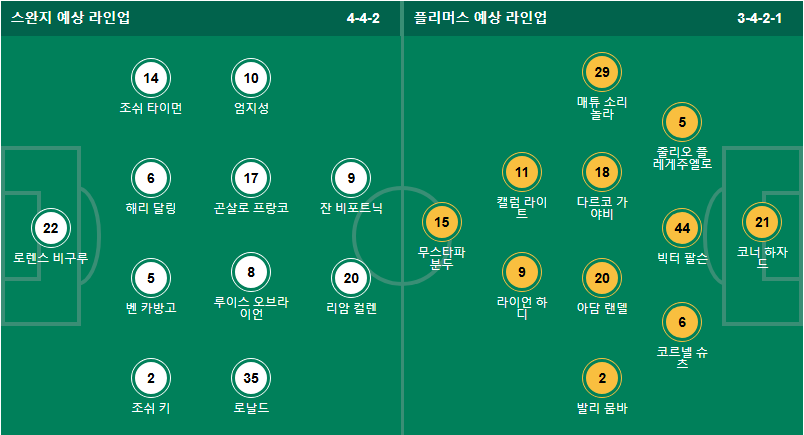Select number 18 다르코 가야비 badge

click(602, 172)
